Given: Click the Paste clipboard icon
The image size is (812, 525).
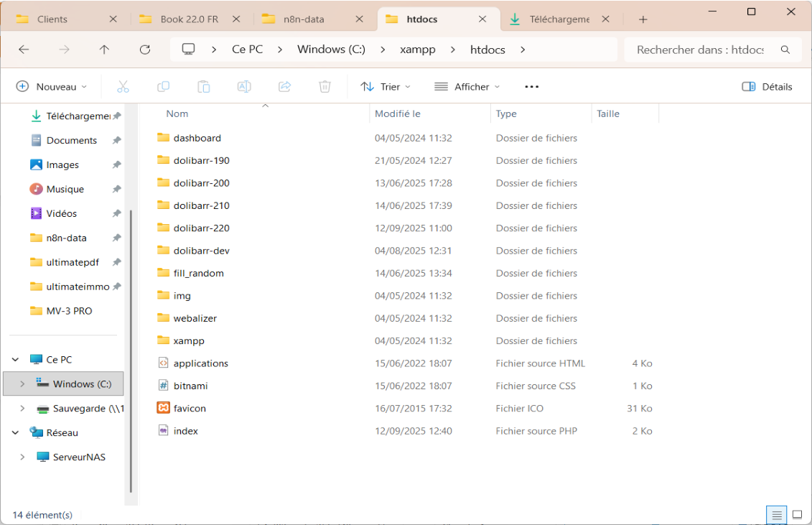Looking at the screenshot, I should (203, 87).
